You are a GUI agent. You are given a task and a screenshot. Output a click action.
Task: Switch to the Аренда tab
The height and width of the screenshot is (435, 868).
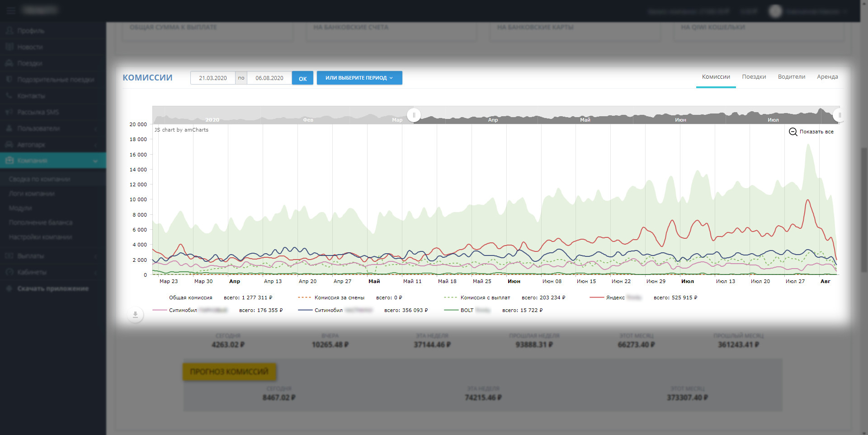click(827, 77)
